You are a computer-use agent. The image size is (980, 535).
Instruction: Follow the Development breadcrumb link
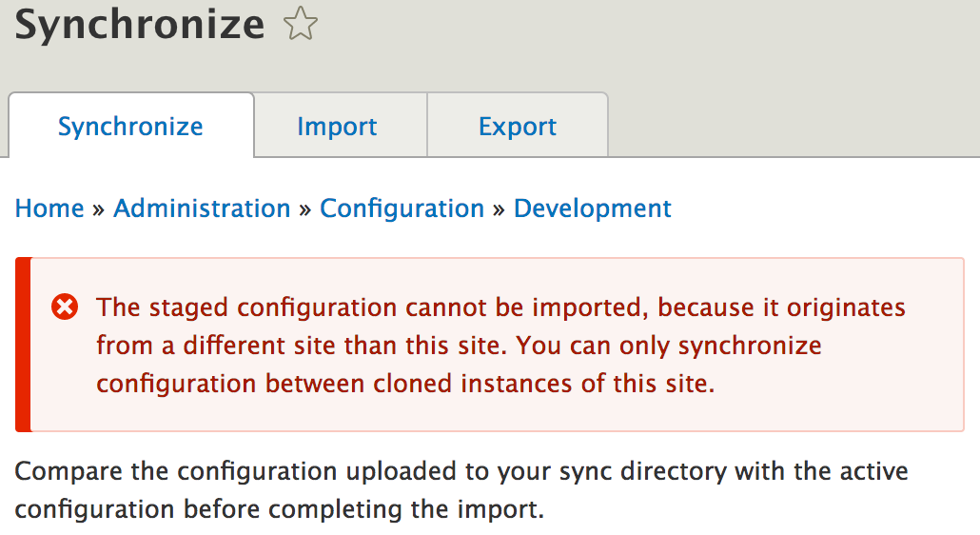(x=592, y=208)
